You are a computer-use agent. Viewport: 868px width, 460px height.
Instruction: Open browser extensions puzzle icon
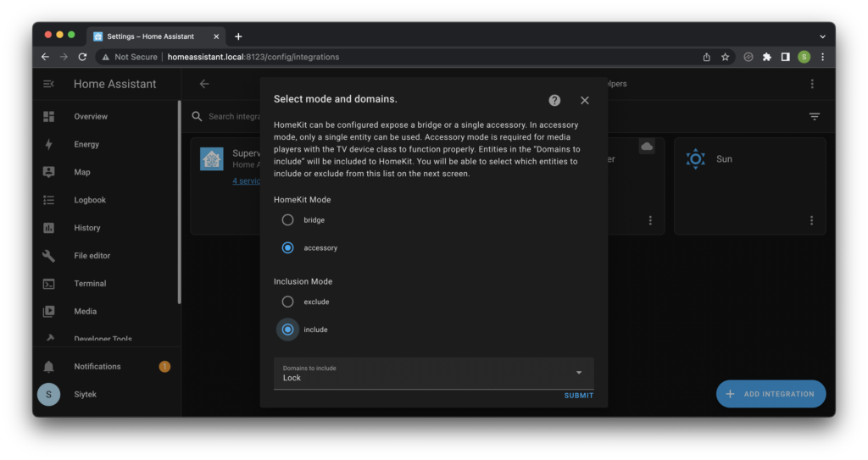coord(766,57)
